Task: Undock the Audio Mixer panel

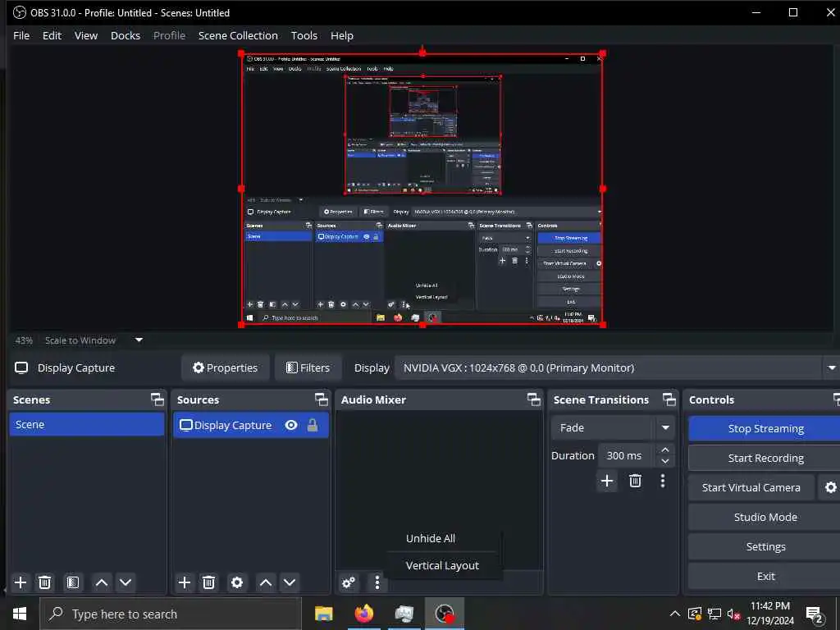Action: tap(533, 399)
